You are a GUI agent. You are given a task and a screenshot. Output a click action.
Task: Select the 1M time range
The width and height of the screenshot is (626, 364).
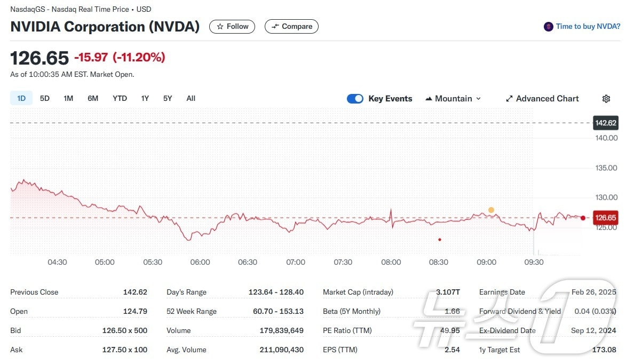tap(68, 98)
